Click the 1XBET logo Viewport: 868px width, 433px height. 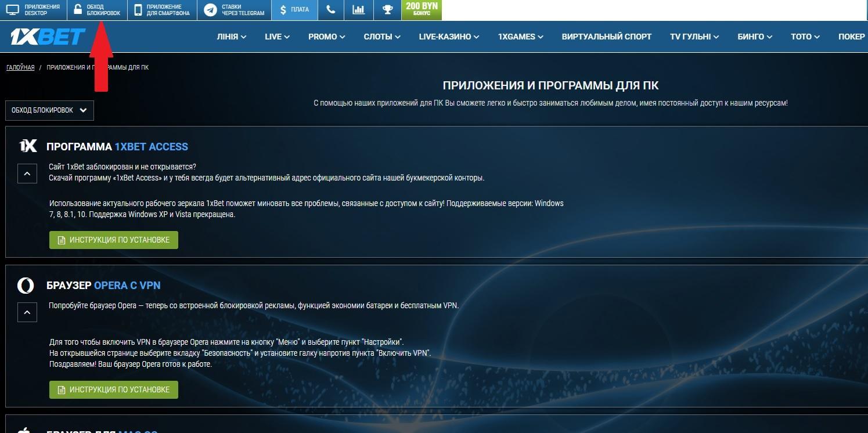(48, 37)
